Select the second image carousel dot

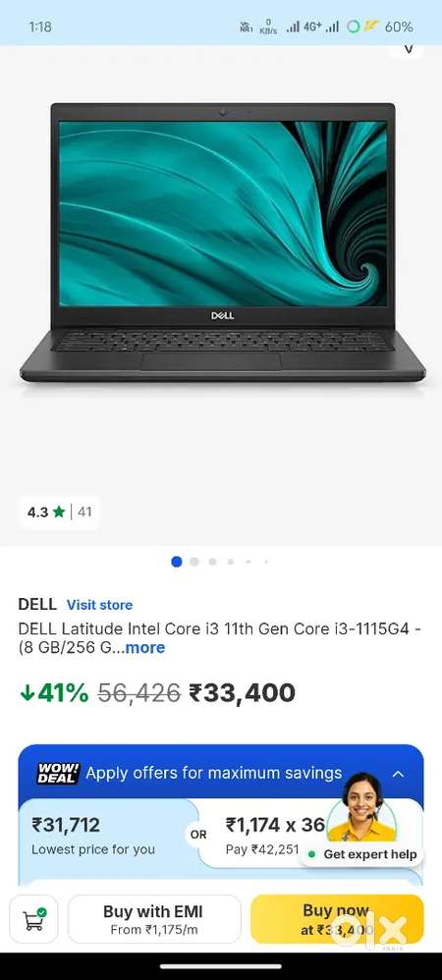194,562
